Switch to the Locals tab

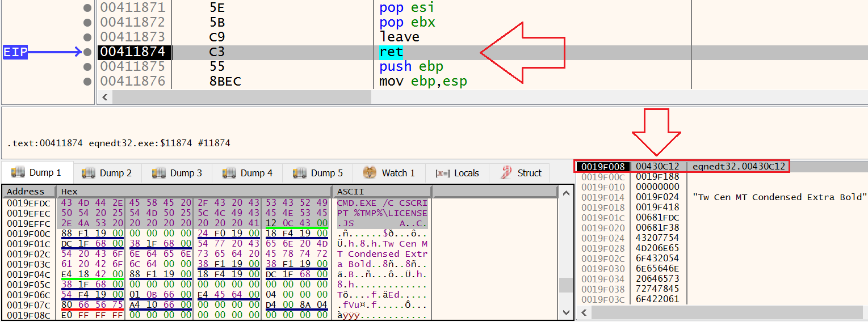457,173
